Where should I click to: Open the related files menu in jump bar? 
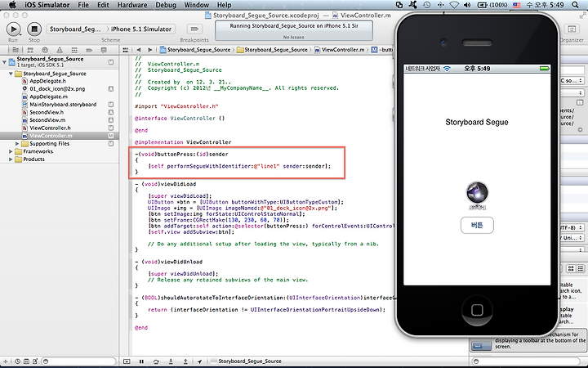coord(126,50)
